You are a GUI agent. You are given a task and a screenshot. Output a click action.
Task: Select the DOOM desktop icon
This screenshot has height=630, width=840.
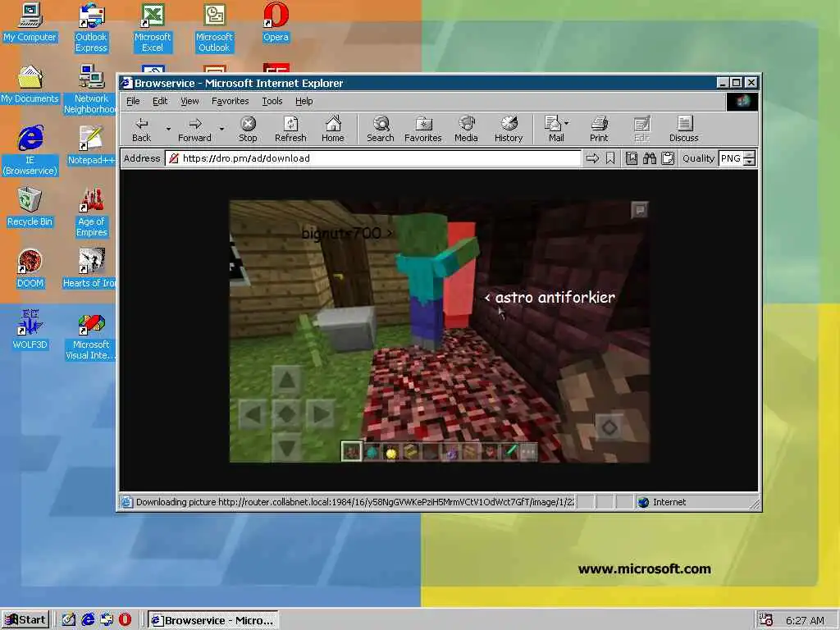tap(30, 269)
